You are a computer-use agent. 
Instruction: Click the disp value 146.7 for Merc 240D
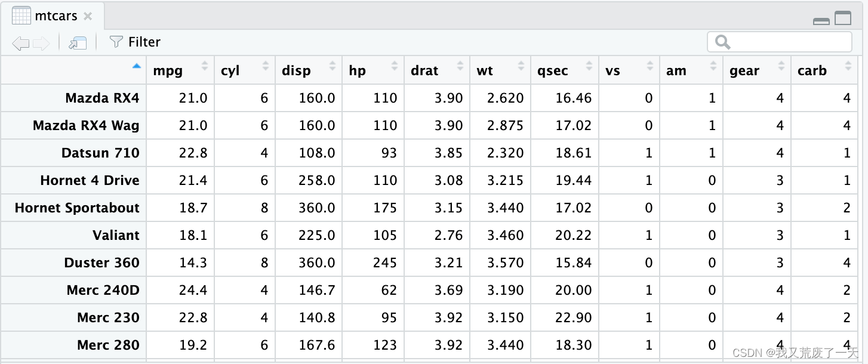click(317, 290)
